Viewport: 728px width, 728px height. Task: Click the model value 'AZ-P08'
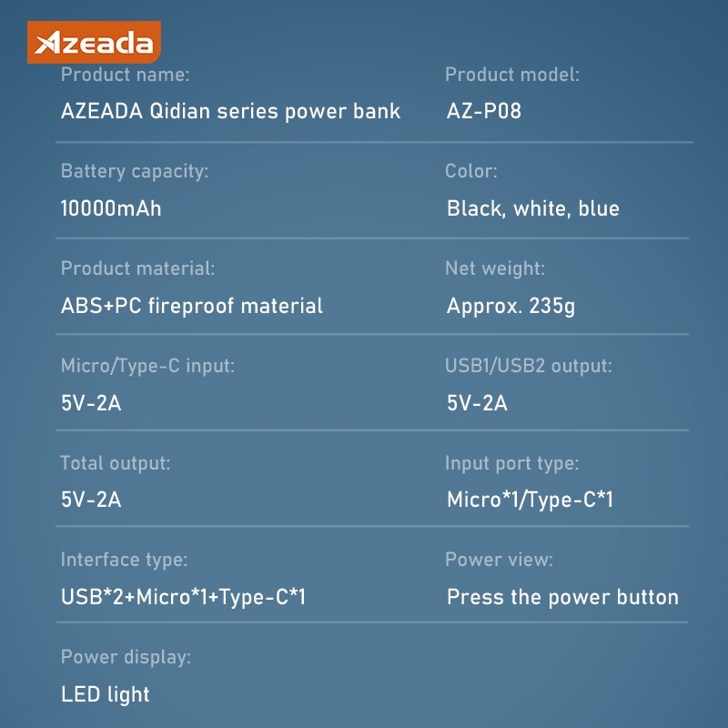(483, 112)
